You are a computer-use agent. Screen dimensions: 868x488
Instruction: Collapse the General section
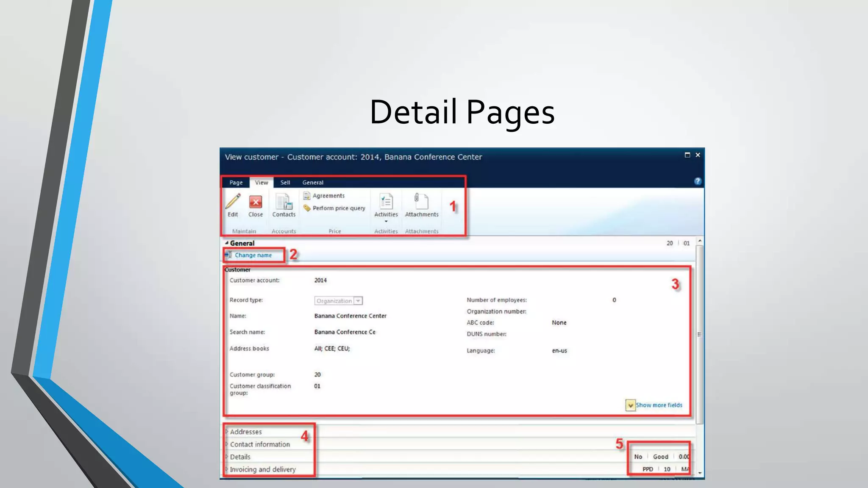point(227,243)
